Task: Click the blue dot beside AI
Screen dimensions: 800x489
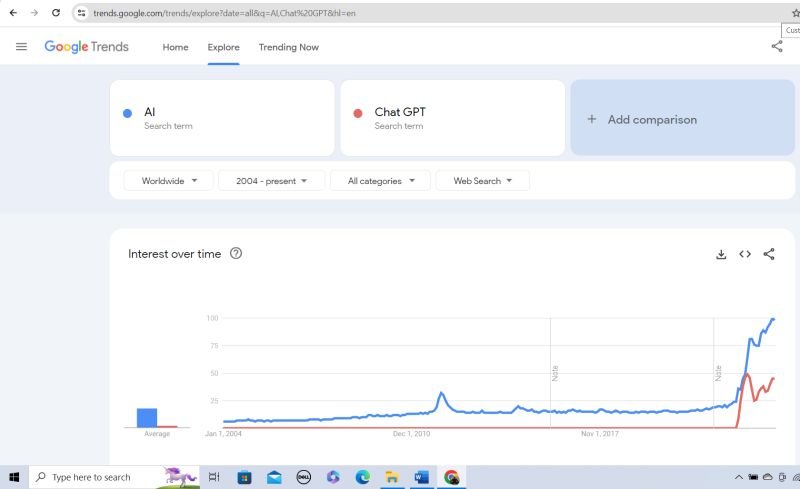Action: tap(127, 113)
